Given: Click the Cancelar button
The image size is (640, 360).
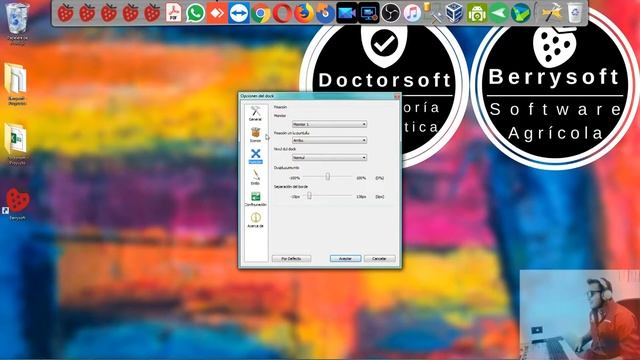Looking at the screenshot, I should coord(379,259).
